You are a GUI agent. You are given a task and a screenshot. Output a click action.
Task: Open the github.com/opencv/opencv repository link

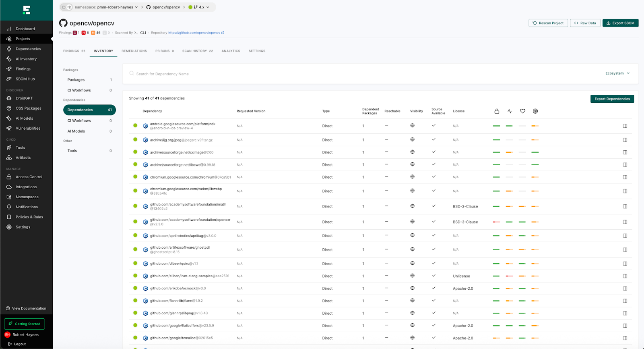(194, 33)
